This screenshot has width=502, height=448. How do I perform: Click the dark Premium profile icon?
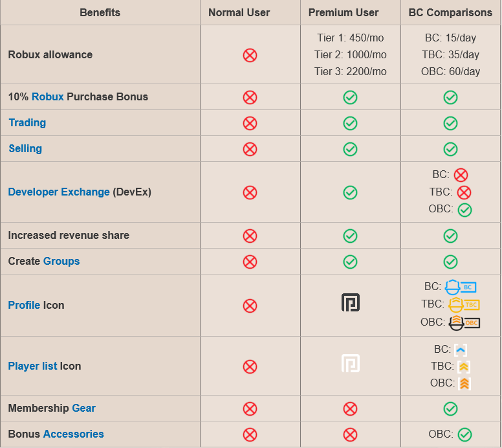pyautogui.click(x=350, y=302)
